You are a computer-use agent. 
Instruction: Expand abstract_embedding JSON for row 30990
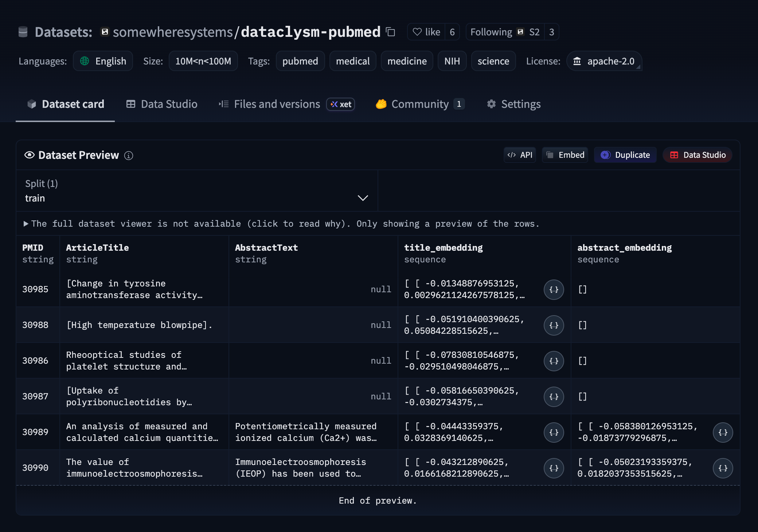[723, 468]
